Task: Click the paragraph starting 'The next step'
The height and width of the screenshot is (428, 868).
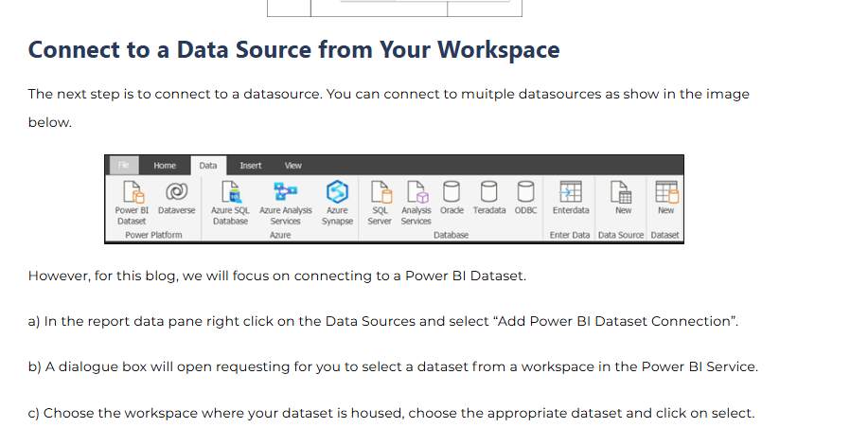Action: pyautogui.click(x=389, y=108)
